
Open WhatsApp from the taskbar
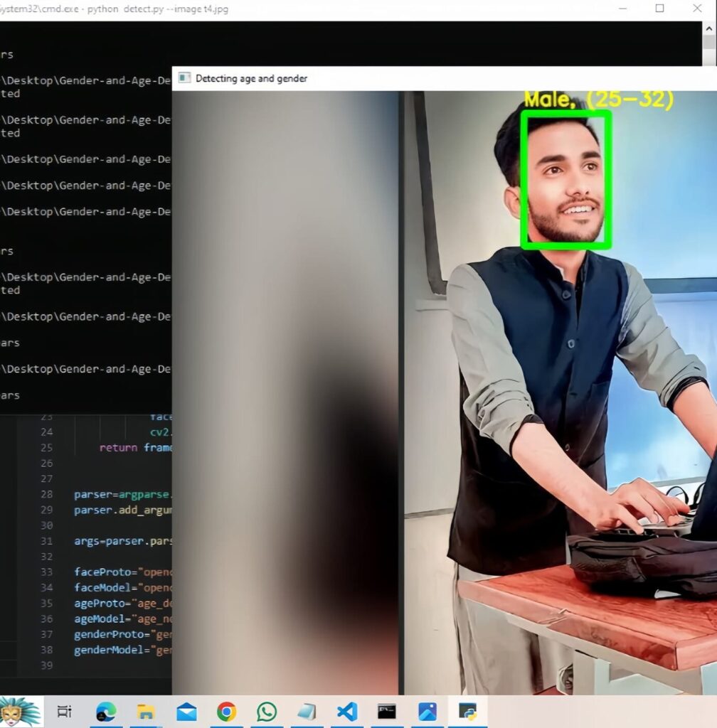(x=267, y=711)
